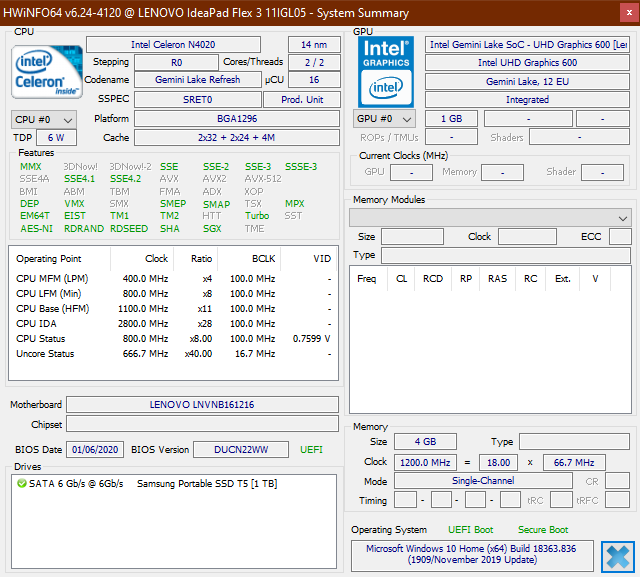The height and width of the screenshot is (577, 640).
Task: Click the green check icon beside SATA drive
Action: pos(22,483)
